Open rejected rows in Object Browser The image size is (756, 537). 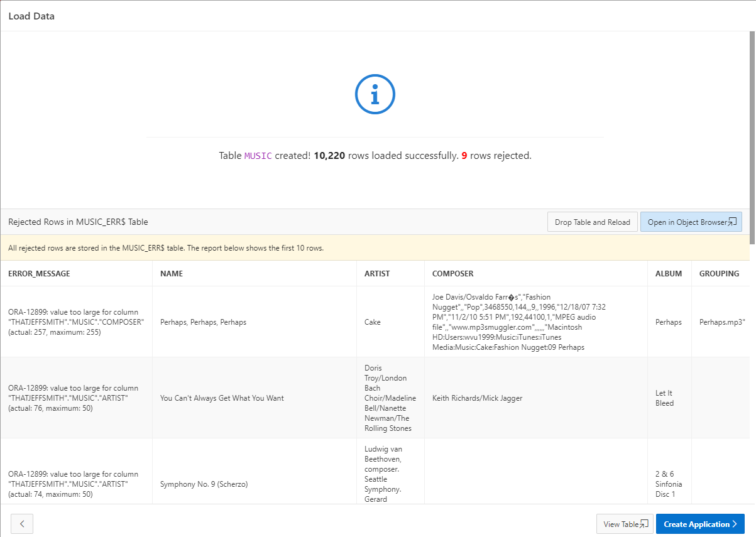[691, 222]
